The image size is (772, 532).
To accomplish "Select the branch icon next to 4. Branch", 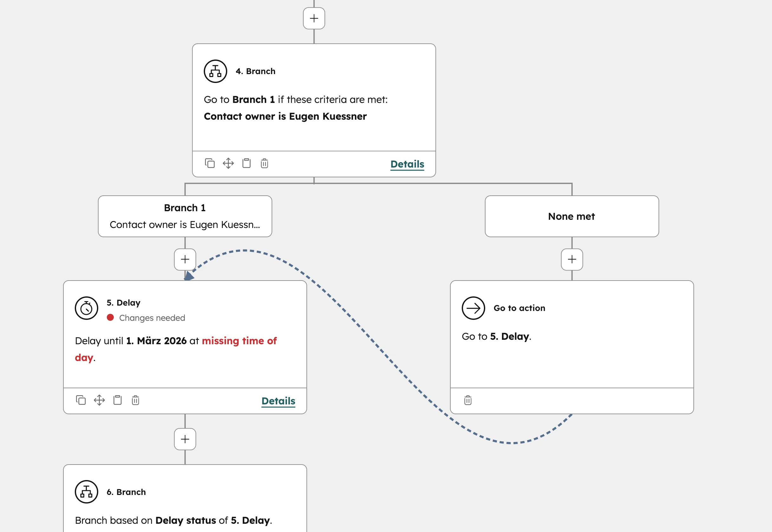I will 216,71.
